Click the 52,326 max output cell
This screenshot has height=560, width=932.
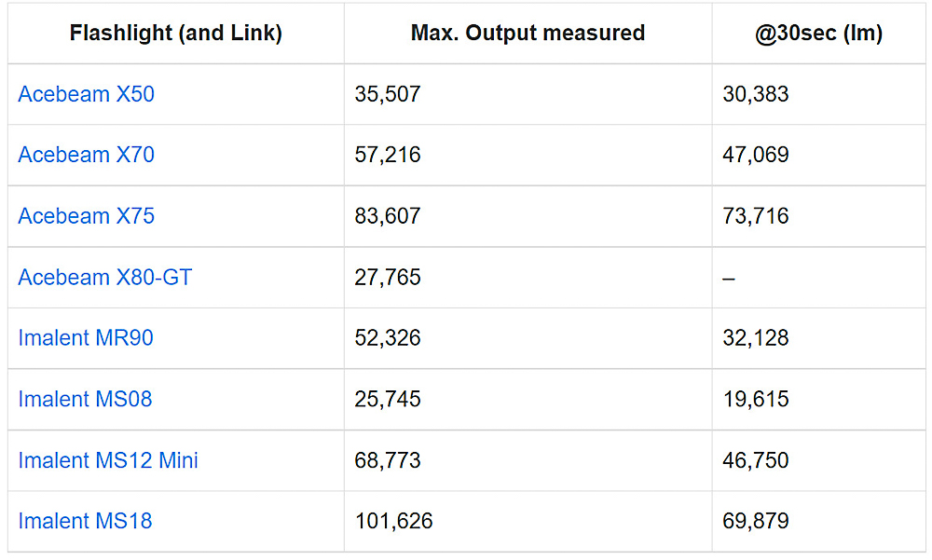click(388, 338)
